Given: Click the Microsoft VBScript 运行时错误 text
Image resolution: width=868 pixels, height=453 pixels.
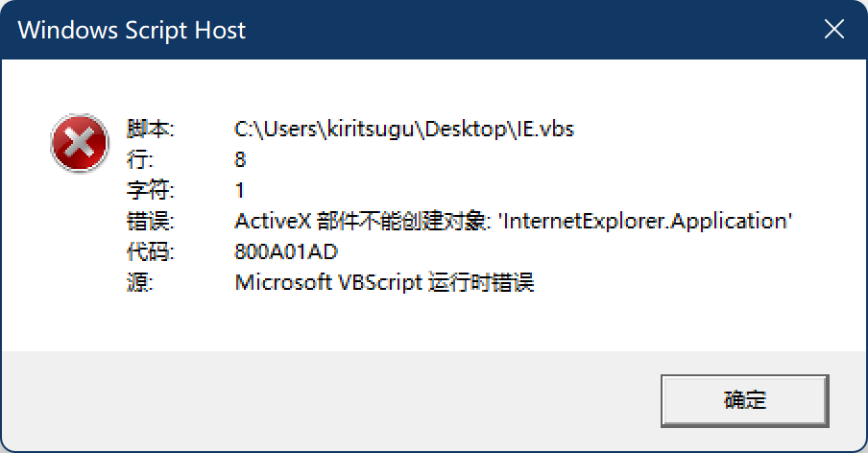Looking at the screenshot, I should [x=384, y=282].
